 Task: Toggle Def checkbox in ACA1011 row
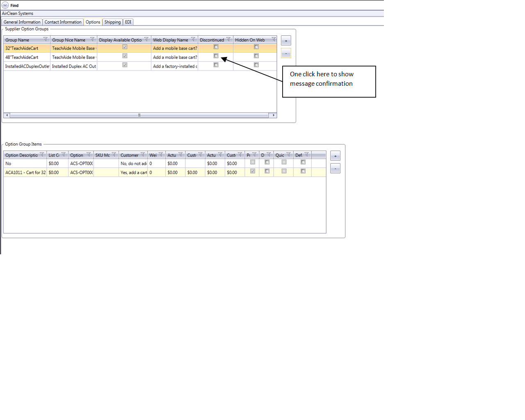click(x=303, y=171)
